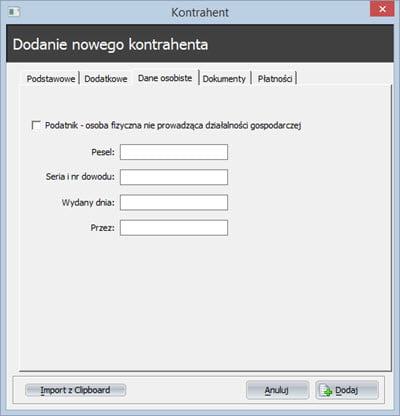The image size is (400, 416).
Task: Open the Dodatkowe tab
Action: pos(106,79)
